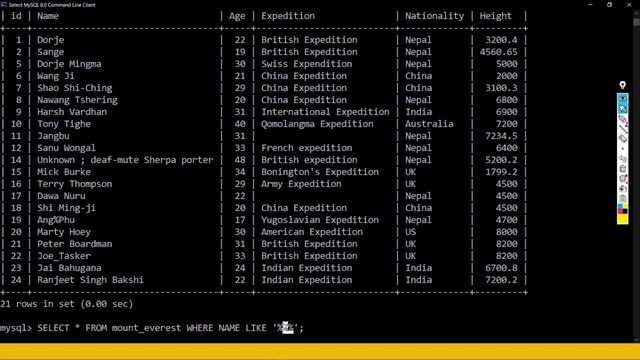This screenshot has height=360, width=640.
Task: Click the age value '40'
Action: 240,124
